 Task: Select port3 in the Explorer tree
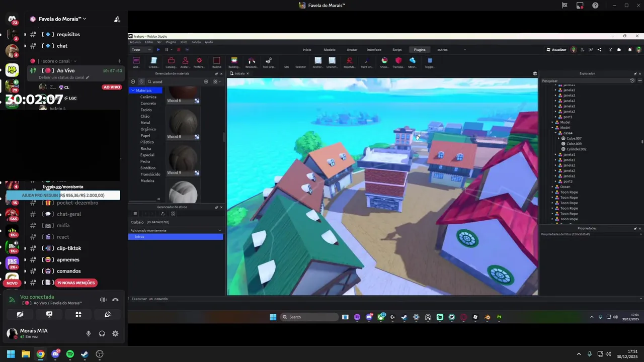tap(568, 182)
